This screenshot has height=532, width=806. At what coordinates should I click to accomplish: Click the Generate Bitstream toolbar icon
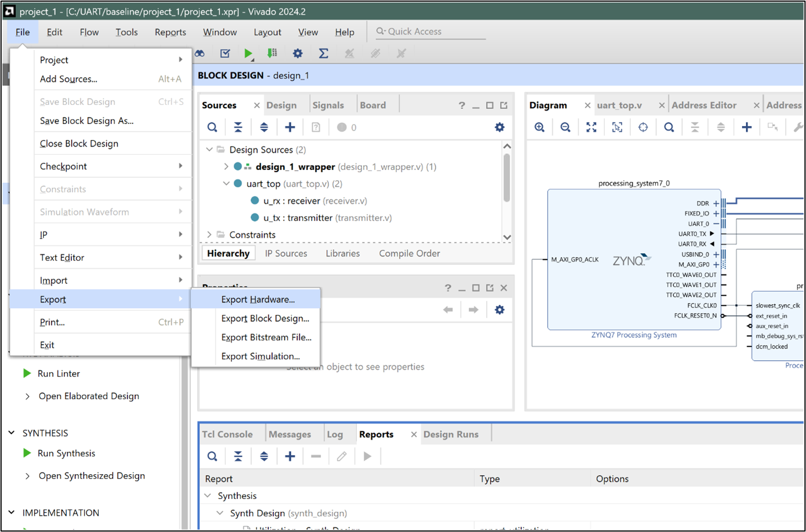point(272,53)
